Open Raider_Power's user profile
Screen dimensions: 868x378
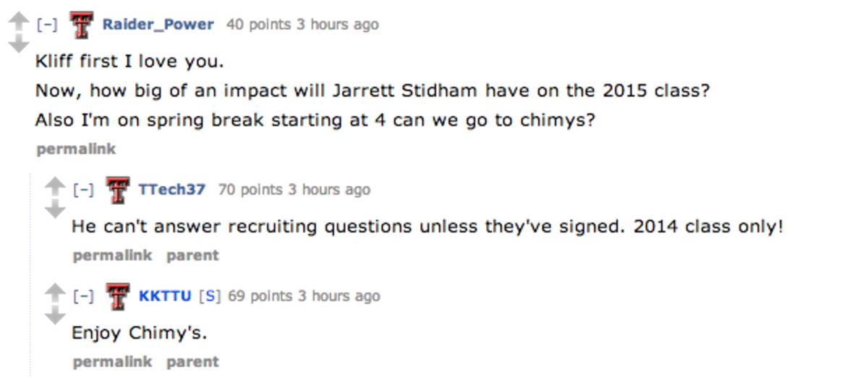158,25
